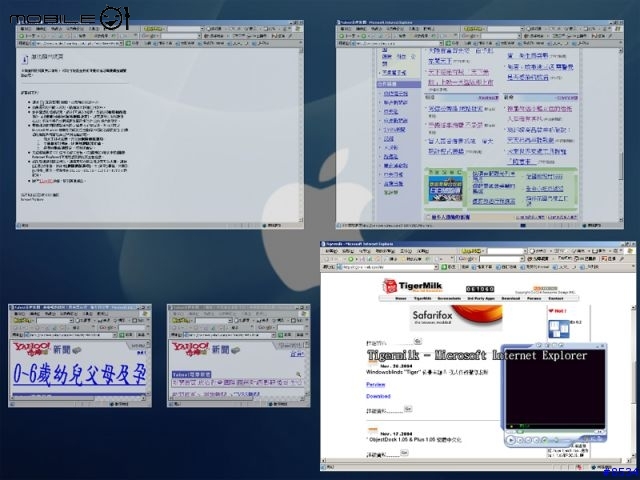Expand the Tigermilk address bar dropdown arrow
The image size is (640, 480).
point(436,267)
